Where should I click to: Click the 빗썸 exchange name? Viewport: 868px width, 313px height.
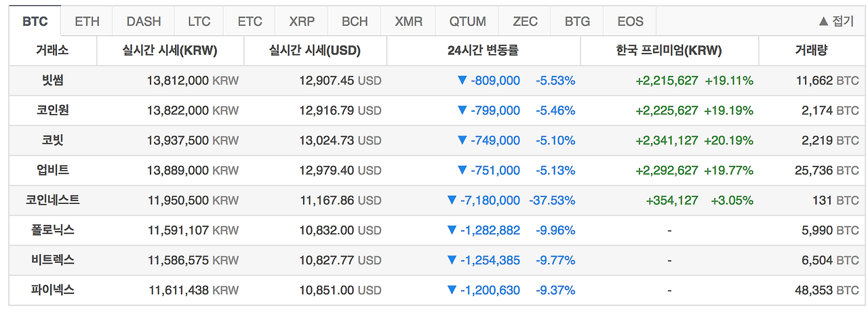coord(52,80)
